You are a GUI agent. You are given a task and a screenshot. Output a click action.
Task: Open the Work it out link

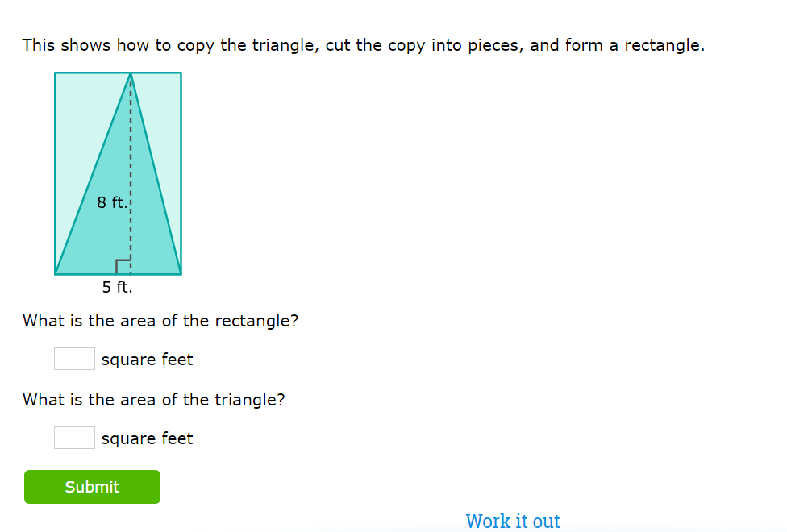point(513,521)
